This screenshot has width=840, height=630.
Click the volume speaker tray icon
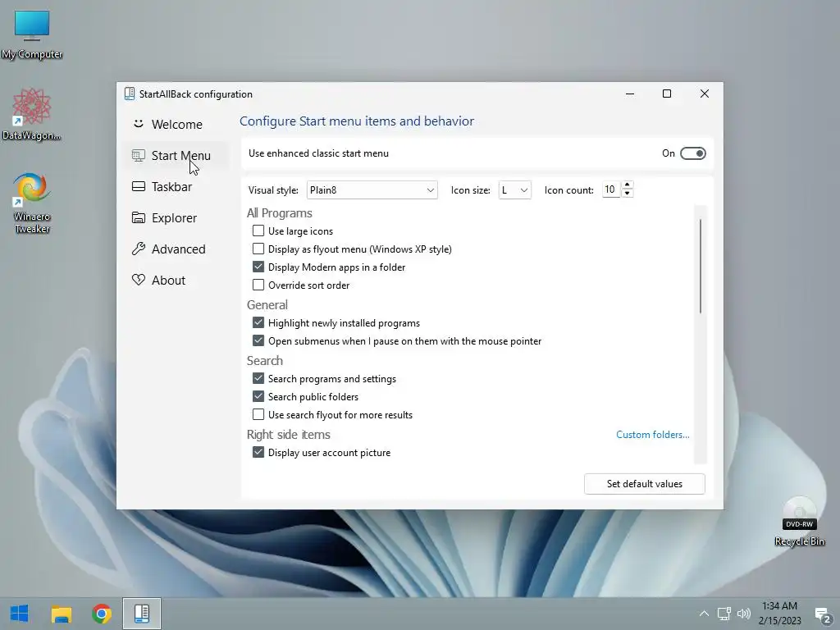pyautogui.click(x=743, y=614)
